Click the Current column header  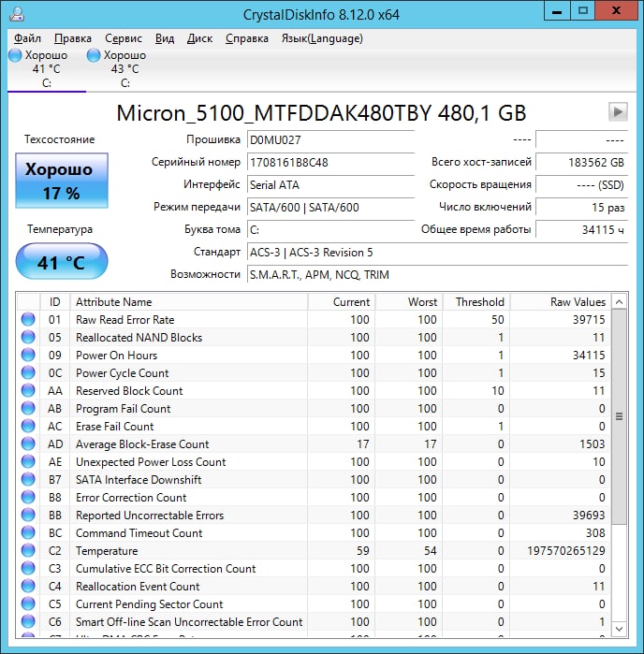click(x=342, y=301)
